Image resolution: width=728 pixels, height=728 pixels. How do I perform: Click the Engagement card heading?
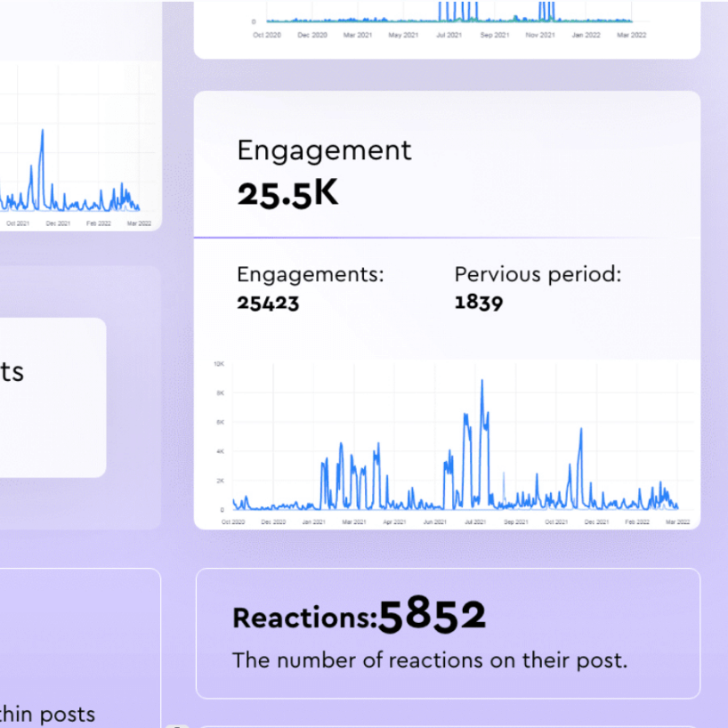324,150
